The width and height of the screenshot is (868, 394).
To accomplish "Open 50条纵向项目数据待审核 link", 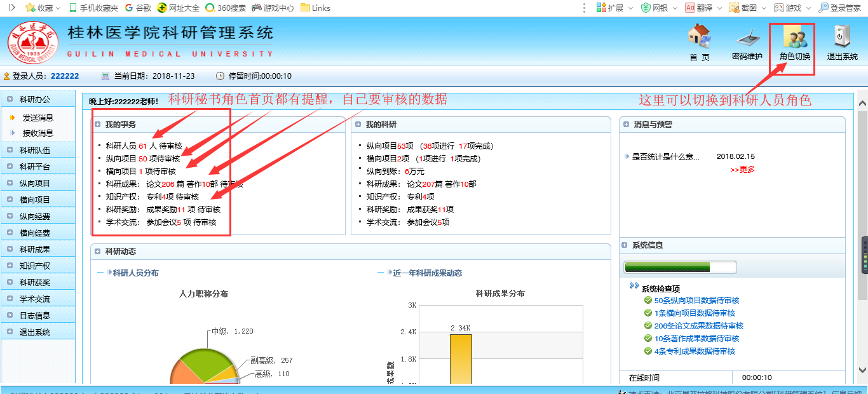I will 696,301.
